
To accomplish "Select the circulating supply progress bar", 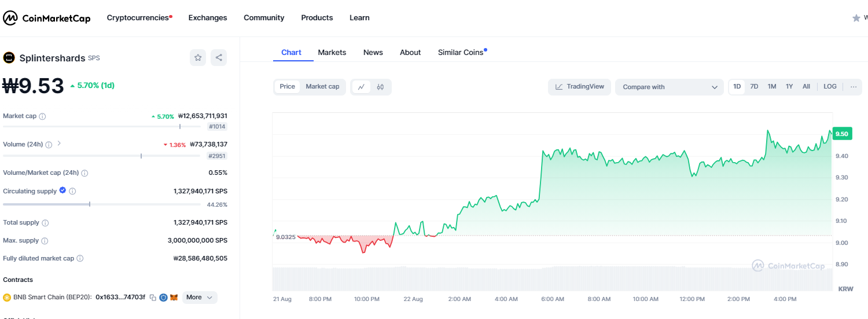I will (102, 204).
